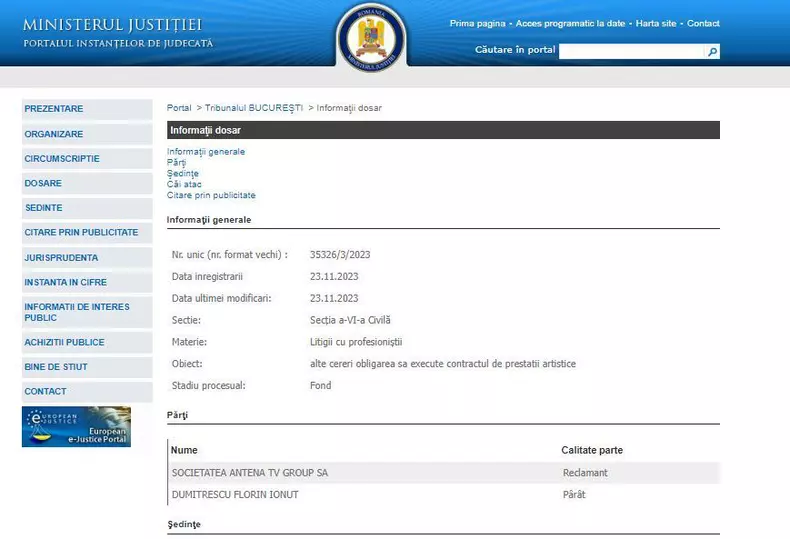Screen dimensions: 790x539
Task: Click the Stadiu procesual value Fond
Action: tap(320, 386)
